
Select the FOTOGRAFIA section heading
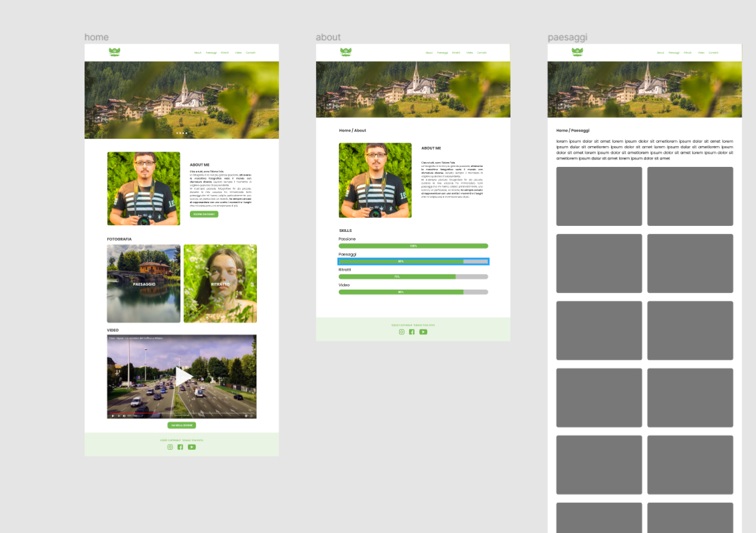click(x=119, y=239)
